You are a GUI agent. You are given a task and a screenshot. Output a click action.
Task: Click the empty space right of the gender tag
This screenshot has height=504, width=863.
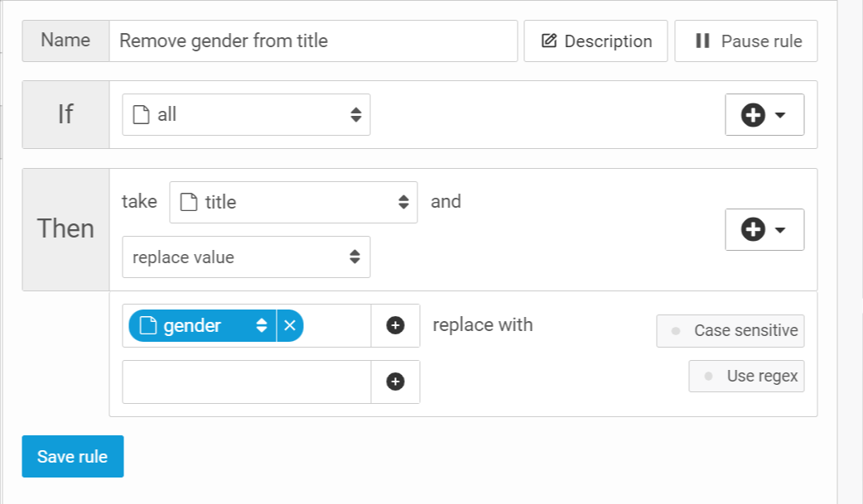pyautogui.click(x=336, y=326)
